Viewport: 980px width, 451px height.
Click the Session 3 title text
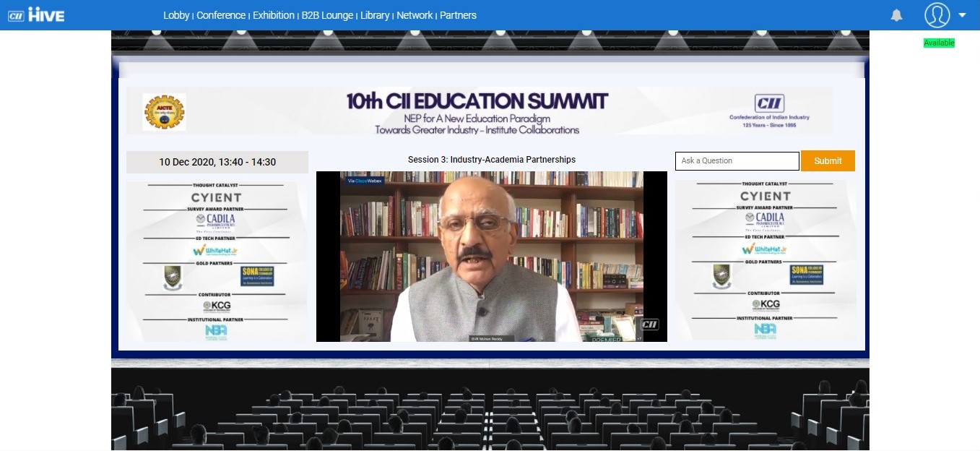492,159
